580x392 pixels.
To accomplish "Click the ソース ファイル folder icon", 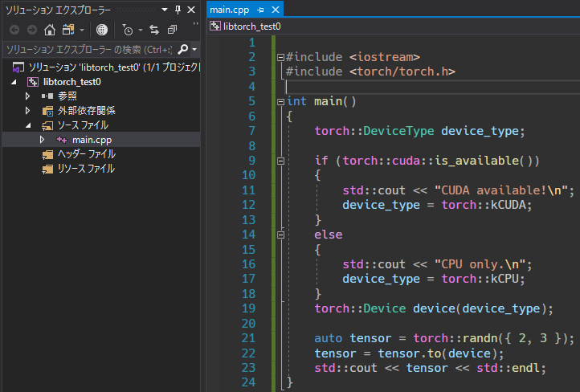I will tap(47, 126).
